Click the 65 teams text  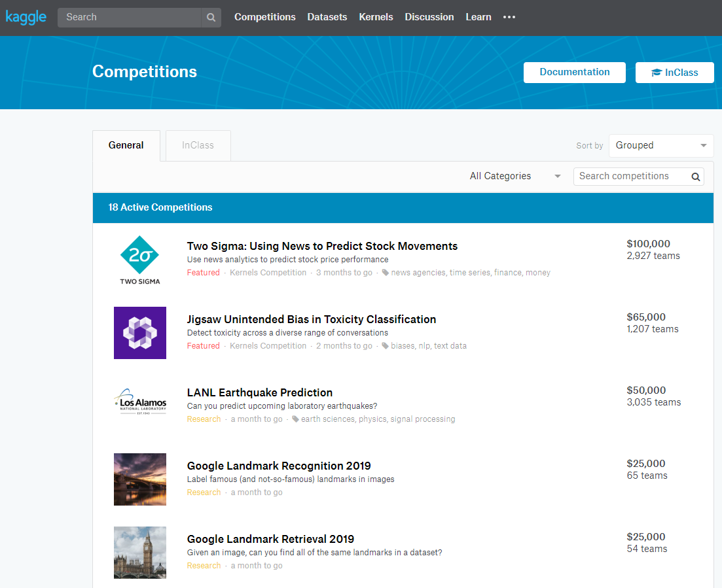pyautogui.click(x=647, y=476)
